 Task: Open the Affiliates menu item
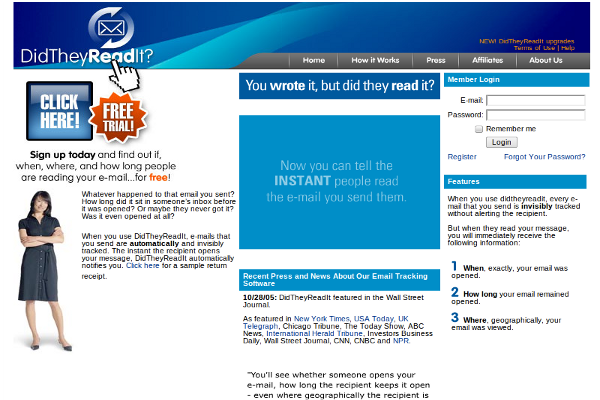pyautogui.click(x=488, y=60)
